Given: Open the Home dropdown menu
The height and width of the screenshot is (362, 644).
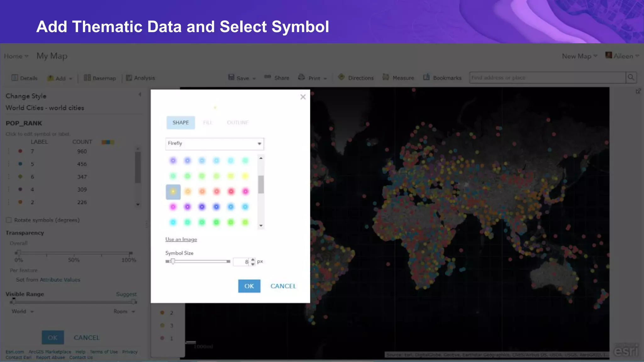Looking at the screenshot, I should click(x=16, y=56).
